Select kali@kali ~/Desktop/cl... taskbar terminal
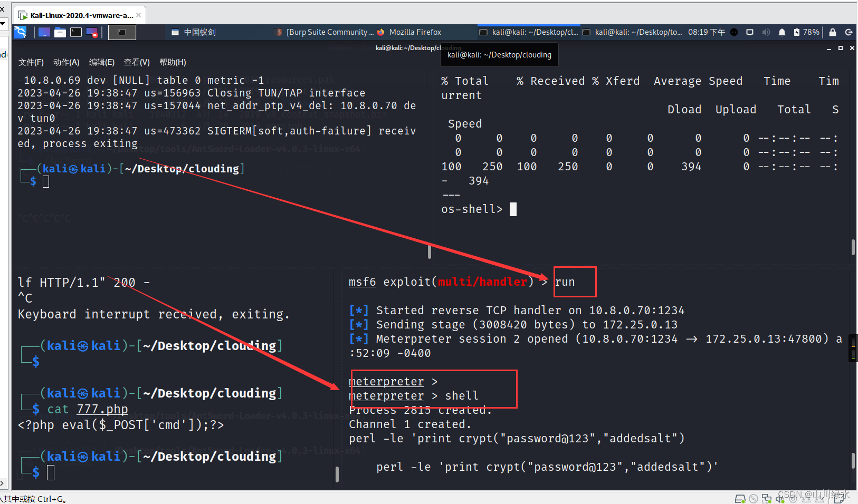Viewport: 858px width, 504px height. tap(529, 32)
